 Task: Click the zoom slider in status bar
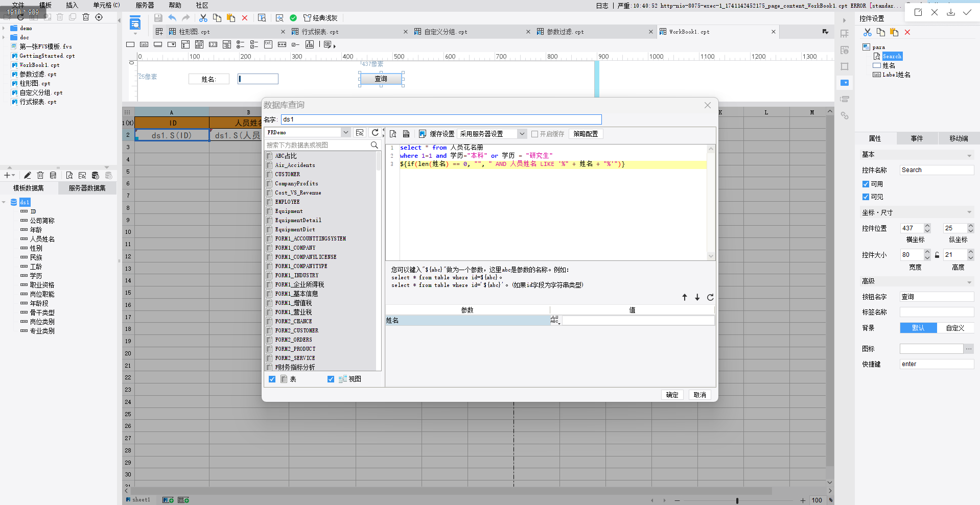coord(737,500)
